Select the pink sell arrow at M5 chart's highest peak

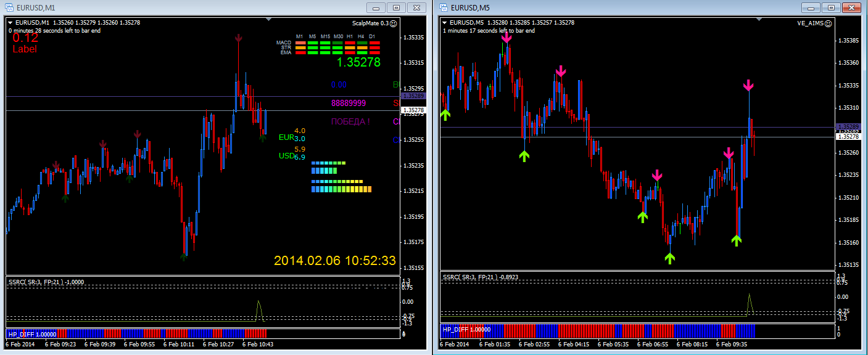tap(506, 37)
